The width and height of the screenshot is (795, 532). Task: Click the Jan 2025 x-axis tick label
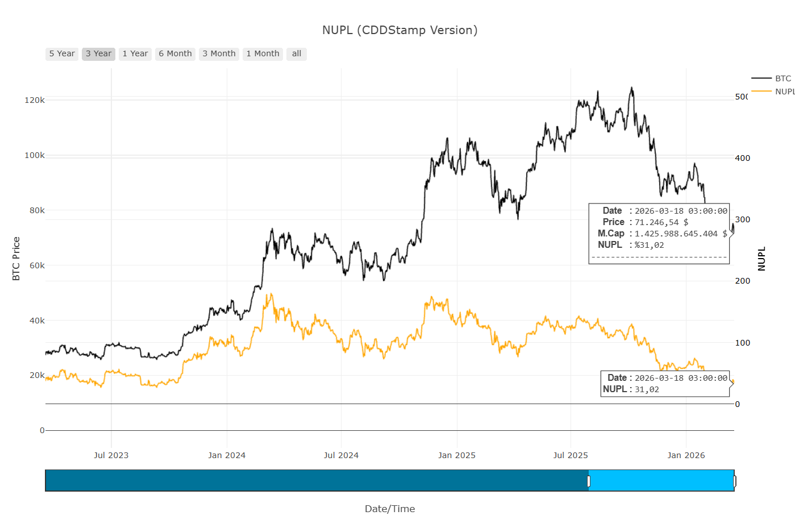pyautogui.click(x=457, y=455)
